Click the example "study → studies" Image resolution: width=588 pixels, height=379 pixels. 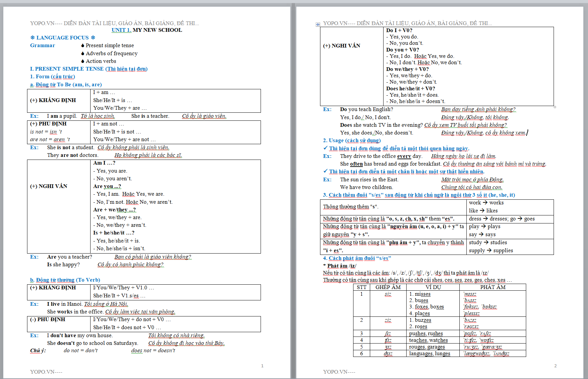[488, 243]
